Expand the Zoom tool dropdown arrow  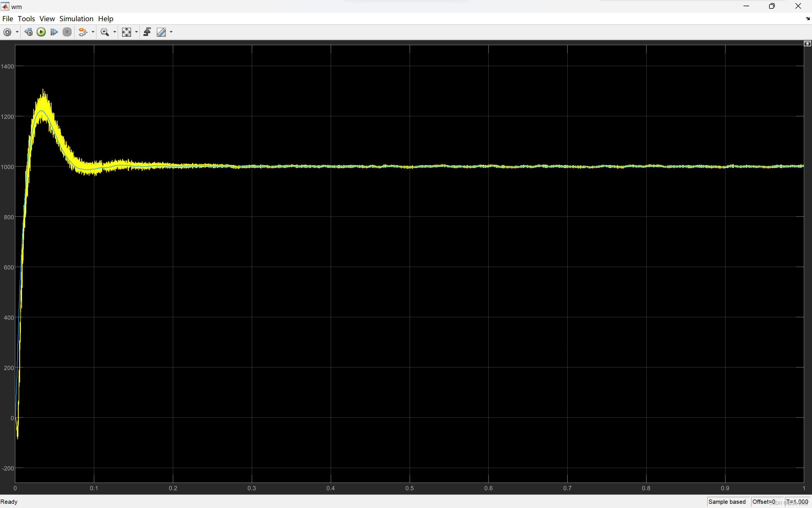[x=115, y=32]
